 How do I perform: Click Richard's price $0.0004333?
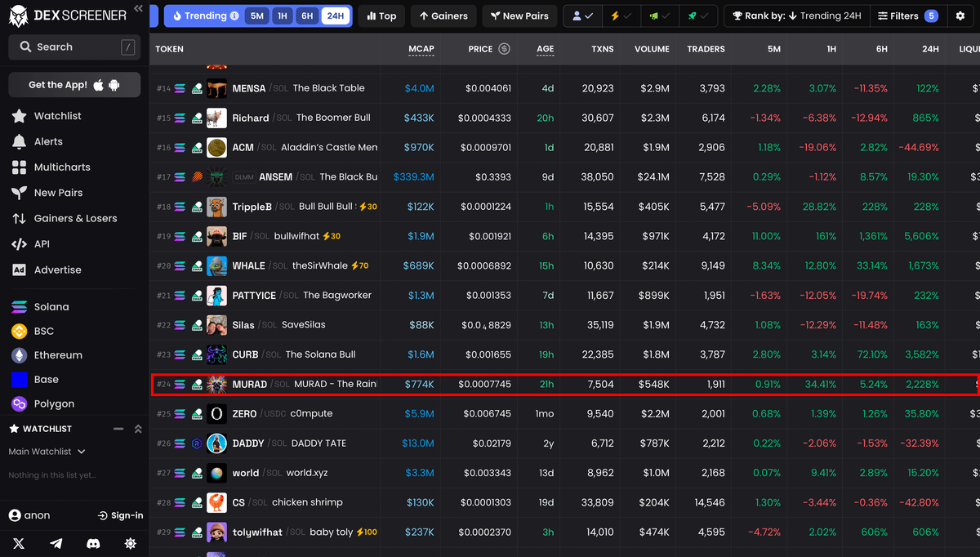pyautogui.click(x=484, y=118)
